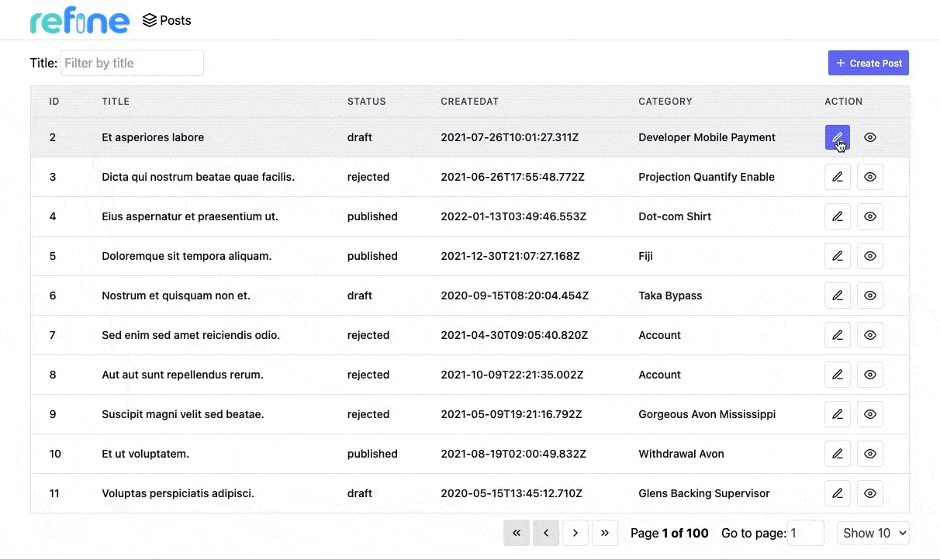
Task: Click the edit pencil for post ID 5
Action: [x=837, y=256]
